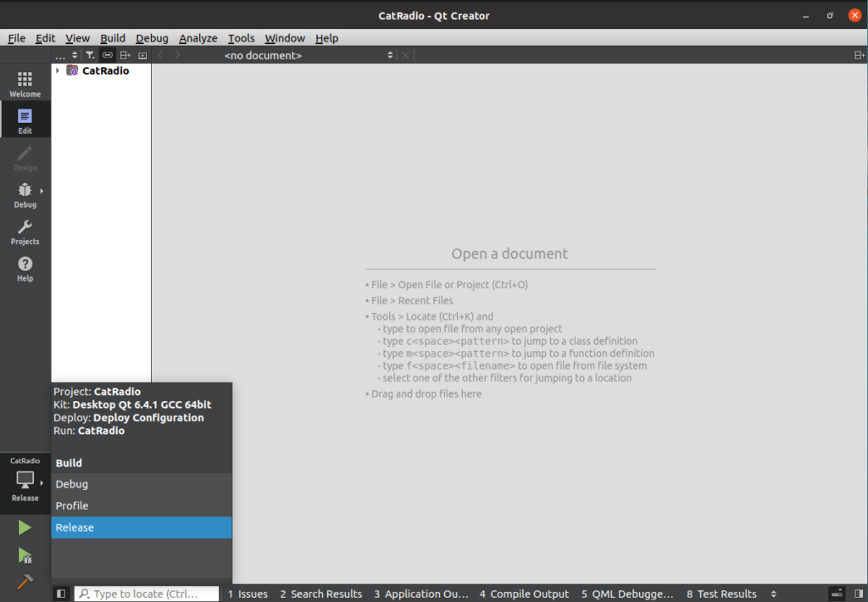Screen dimensions: 868x602
Task: Switch to Edit mode
Action: (25, 120)
